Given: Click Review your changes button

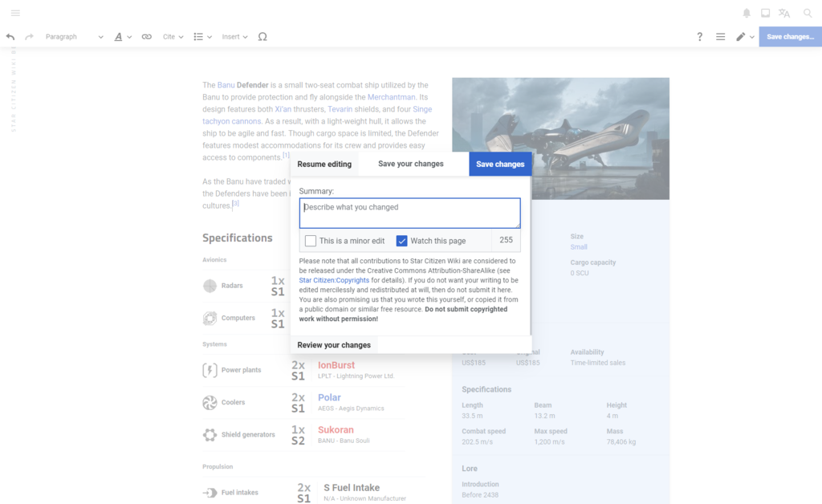Looking at the screenshot, I should 334,345.
